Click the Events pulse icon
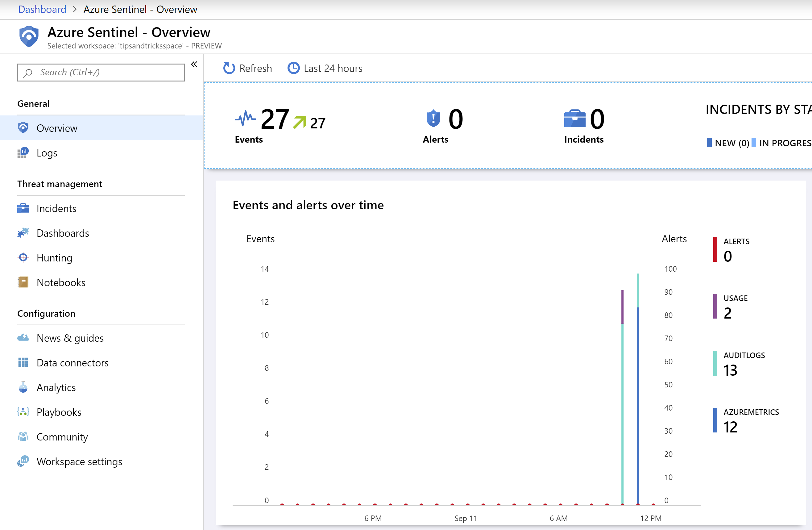Viewport: 812px width, 530px height. click(x=245, y=119)
